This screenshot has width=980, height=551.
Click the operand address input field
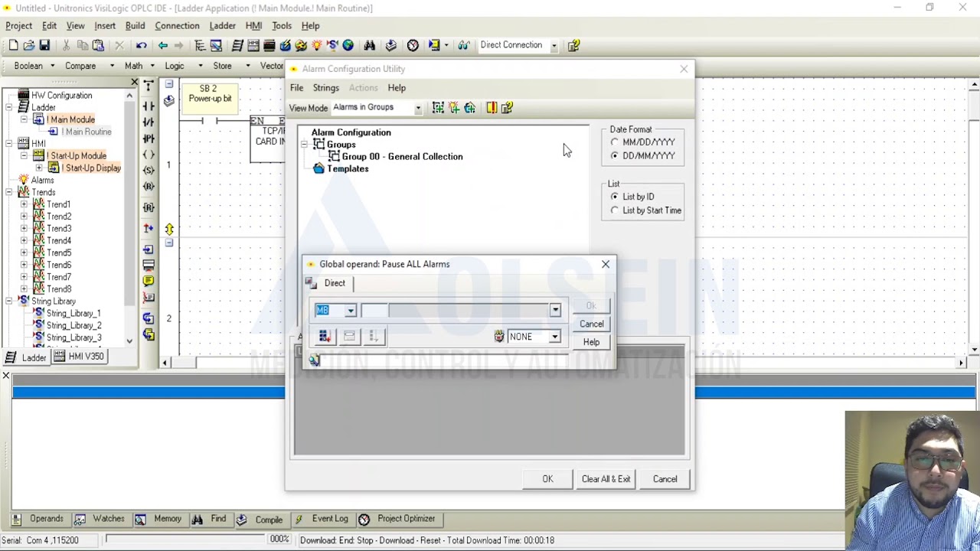pyautogui.click(x=374, y=311)
